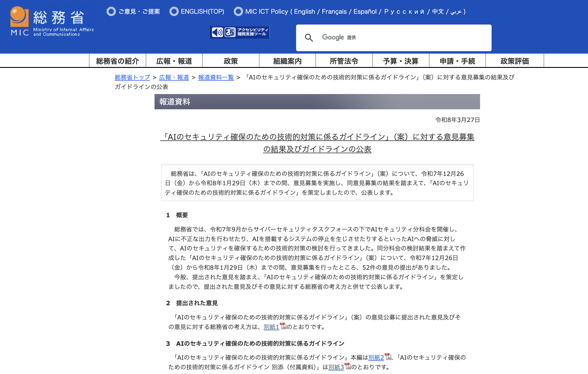This screenshot has width=588, height=374.
Task: Click the PDF icon beside 別紙2
Action: pos(388,357)
